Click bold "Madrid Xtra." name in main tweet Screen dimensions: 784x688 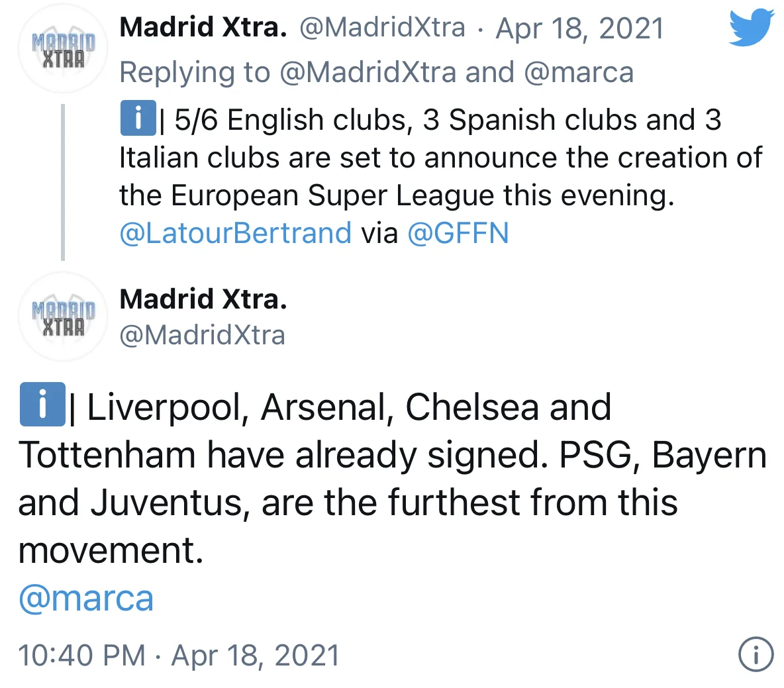[x=203, y=299]
